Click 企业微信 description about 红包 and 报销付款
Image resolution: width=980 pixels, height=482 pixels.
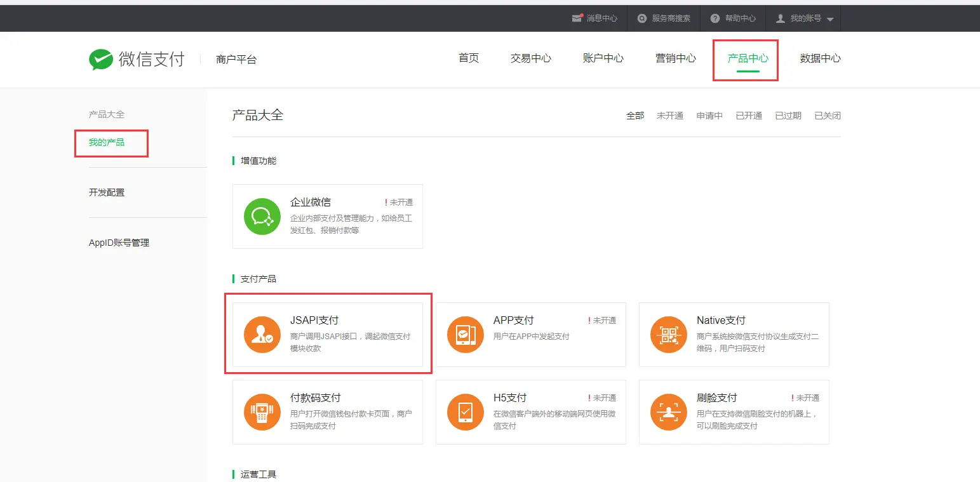tap(351, 224)
